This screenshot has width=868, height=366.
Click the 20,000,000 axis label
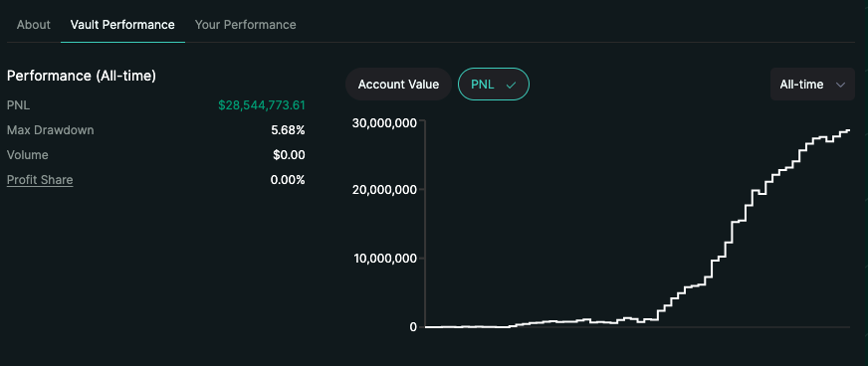click(x=384, y=190)
